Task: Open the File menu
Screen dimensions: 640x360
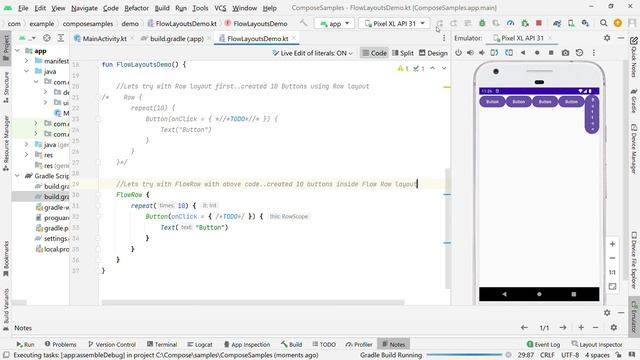Action: 23,8
